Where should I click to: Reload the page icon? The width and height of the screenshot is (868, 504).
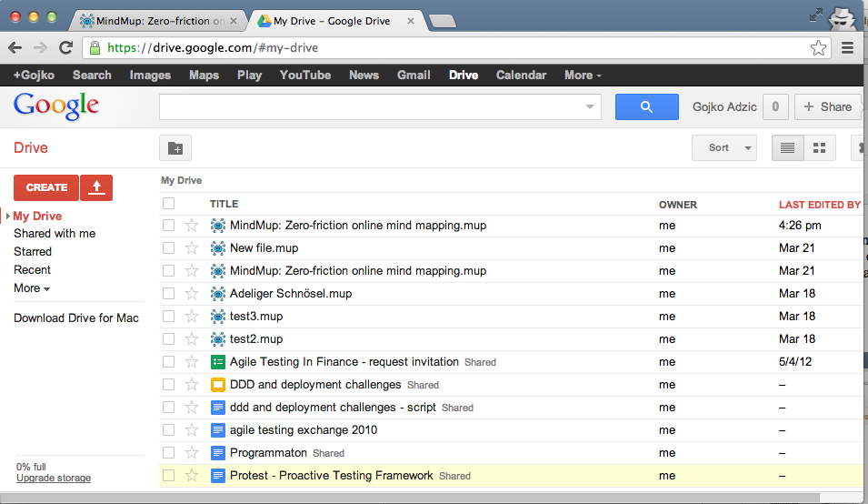pyautogui.click(x=65, y=47)
